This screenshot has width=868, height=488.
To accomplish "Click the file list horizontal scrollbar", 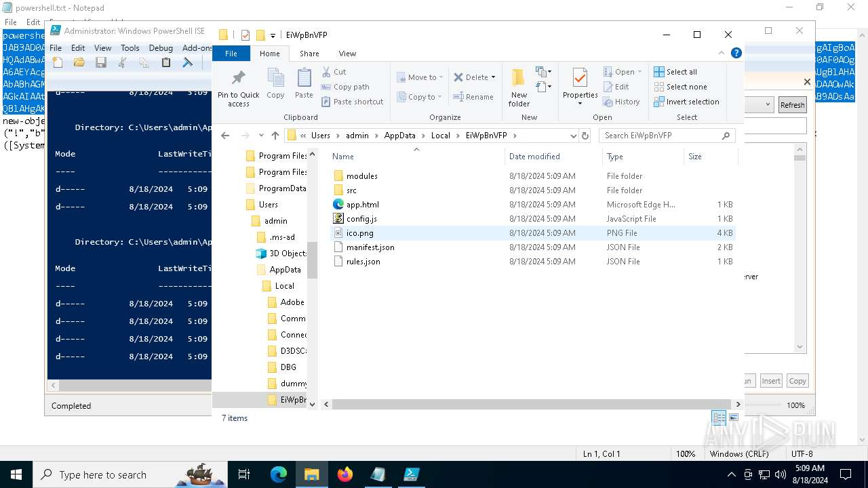I will coord(532,405).
